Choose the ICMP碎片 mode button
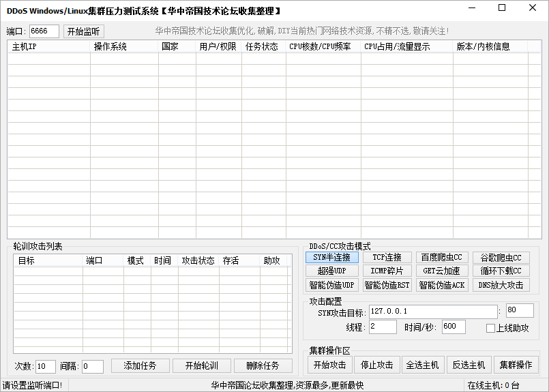Viewport: 549px width, 392px height. click(387, 271)
